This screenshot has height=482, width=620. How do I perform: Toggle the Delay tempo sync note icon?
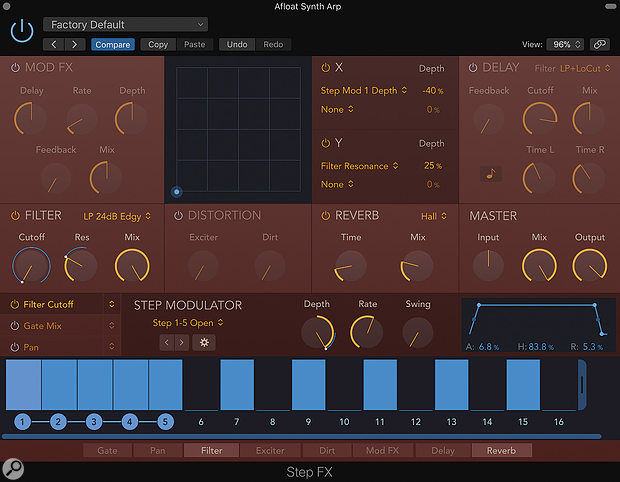(491, 173)
